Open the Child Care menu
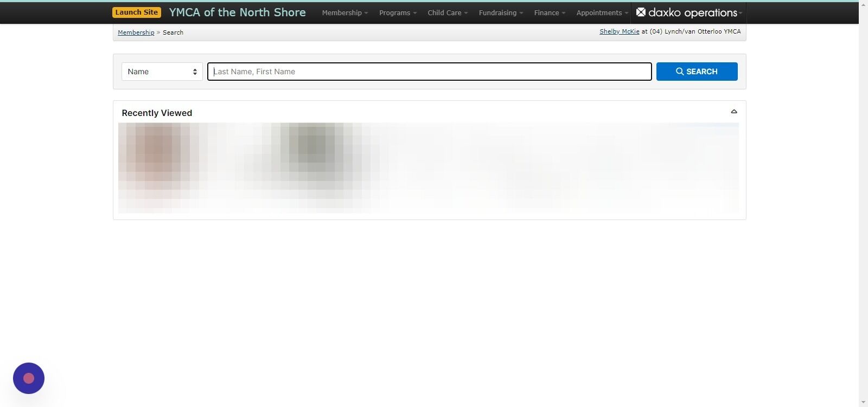 pos(448,13)
